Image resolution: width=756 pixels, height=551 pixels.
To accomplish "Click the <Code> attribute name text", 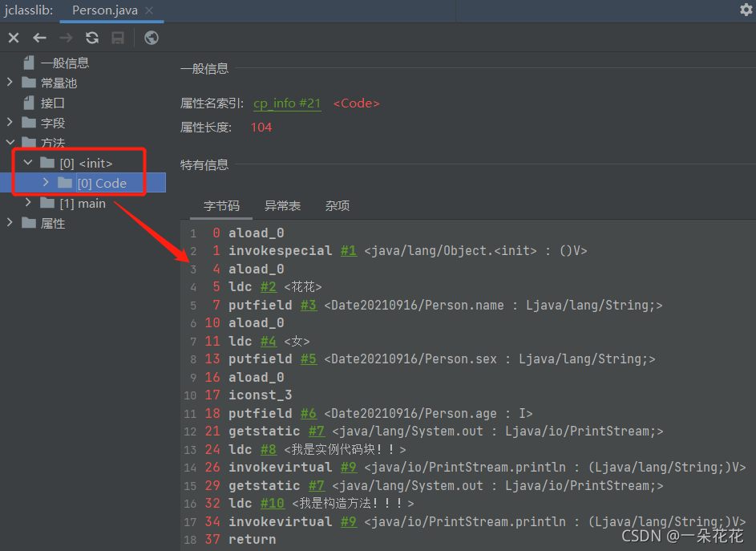I will [356, 103].
